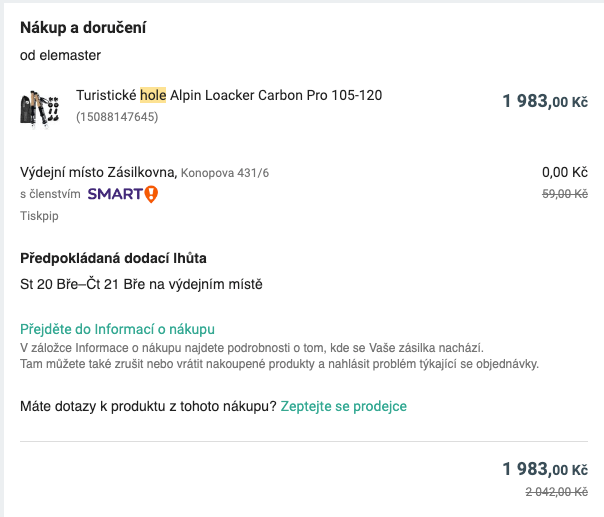Click the Předpokládaná dodací lhůta heading
Viewport: 604px width, 517px height.
pos(114,259)
